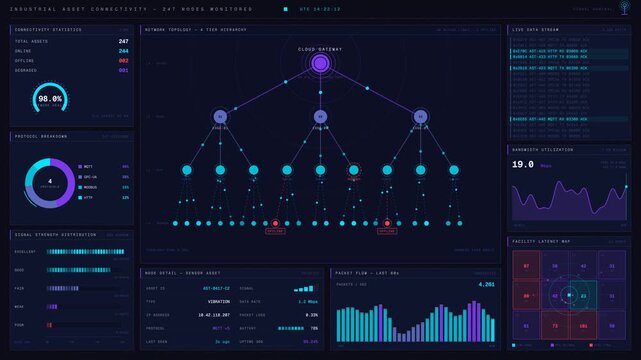Click the Fair signal strength bar
This screenshot has height=360, width=641.
pyautogui.click(x=63, y=288)
